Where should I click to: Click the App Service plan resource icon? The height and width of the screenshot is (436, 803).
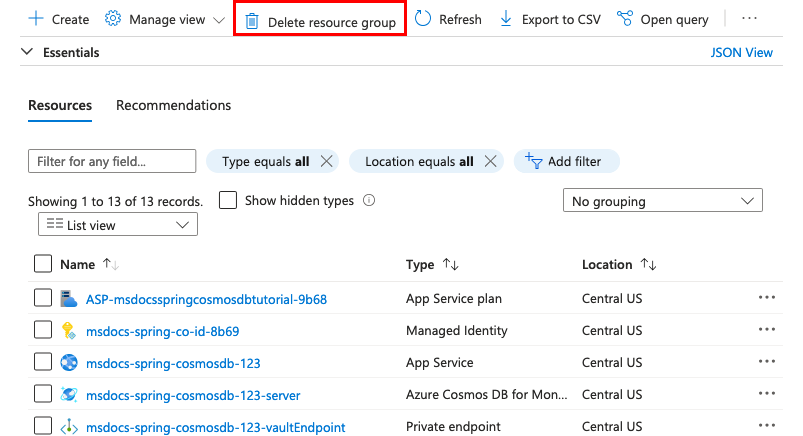coord(69,298)
